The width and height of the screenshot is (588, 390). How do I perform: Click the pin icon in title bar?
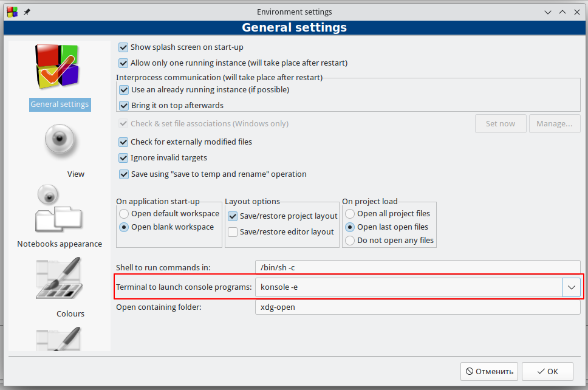(27, 12)
